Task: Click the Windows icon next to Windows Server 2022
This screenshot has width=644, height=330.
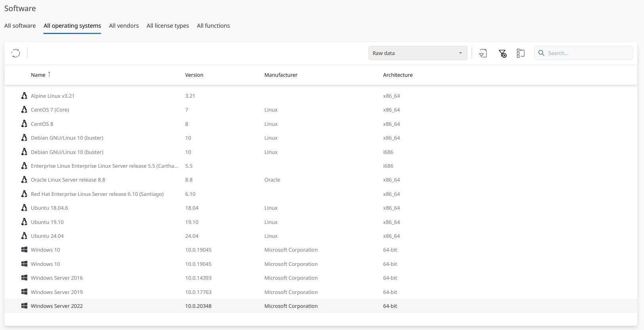Action: (24, 306)
